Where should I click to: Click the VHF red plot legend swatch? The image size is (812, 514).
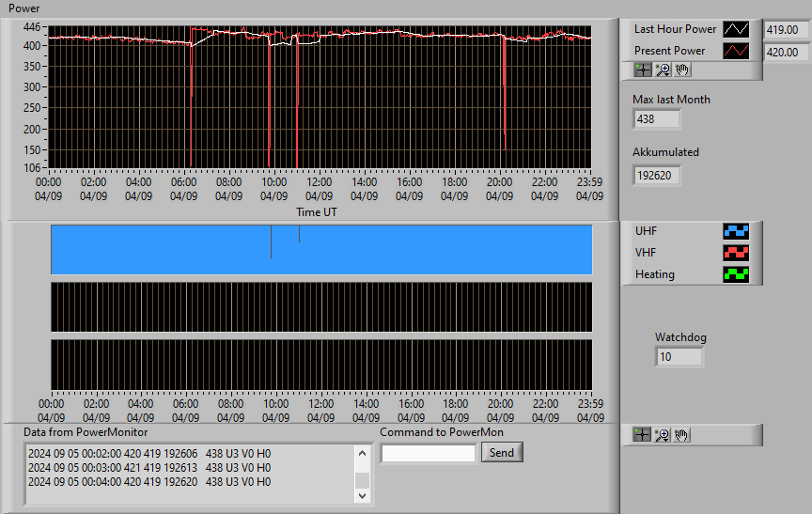[736, 253]
